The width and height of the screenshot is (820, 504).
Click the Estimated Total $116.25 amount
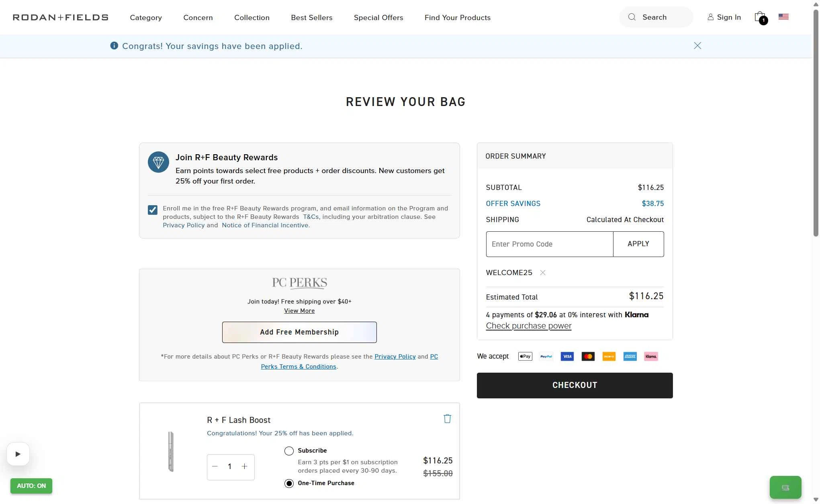(x=646, y=296)
